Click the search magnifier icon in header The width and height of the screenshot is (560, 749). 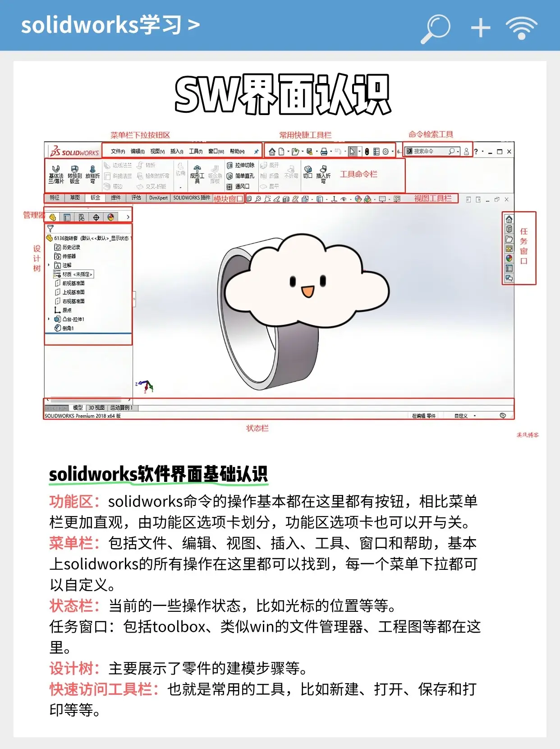coord(435,28)
